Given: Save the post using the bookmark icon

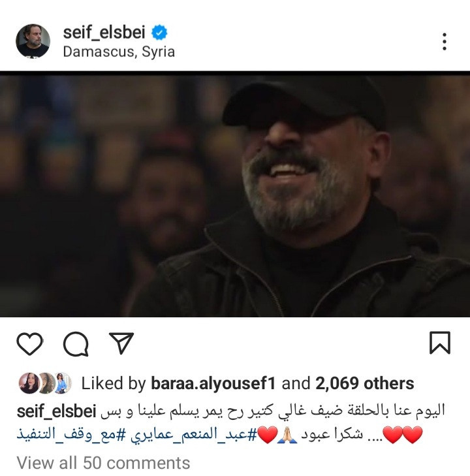Looking at the screenshot, I should tap(440, 343).
